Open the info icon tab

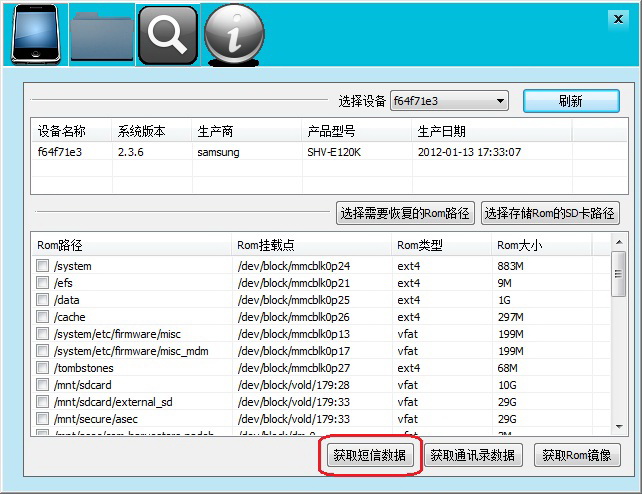[x=233, y=34]
